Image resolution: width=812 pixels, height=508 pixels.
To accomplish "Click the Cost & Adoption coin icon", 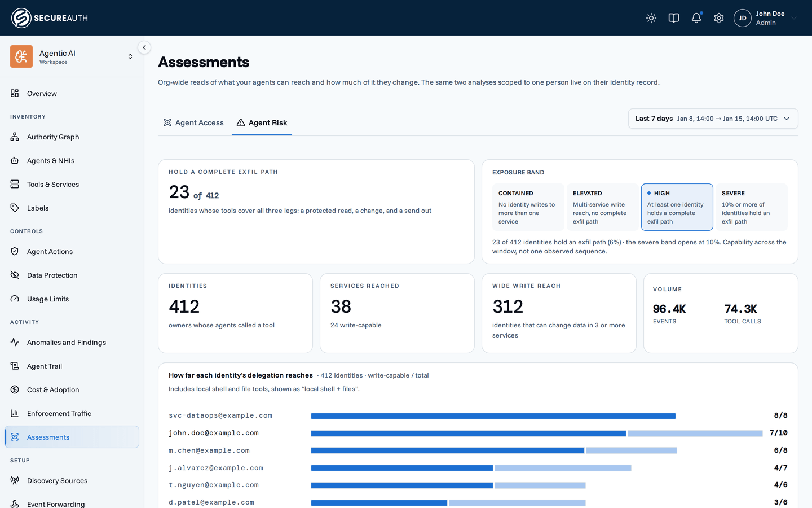I will (x=15, y=389).
